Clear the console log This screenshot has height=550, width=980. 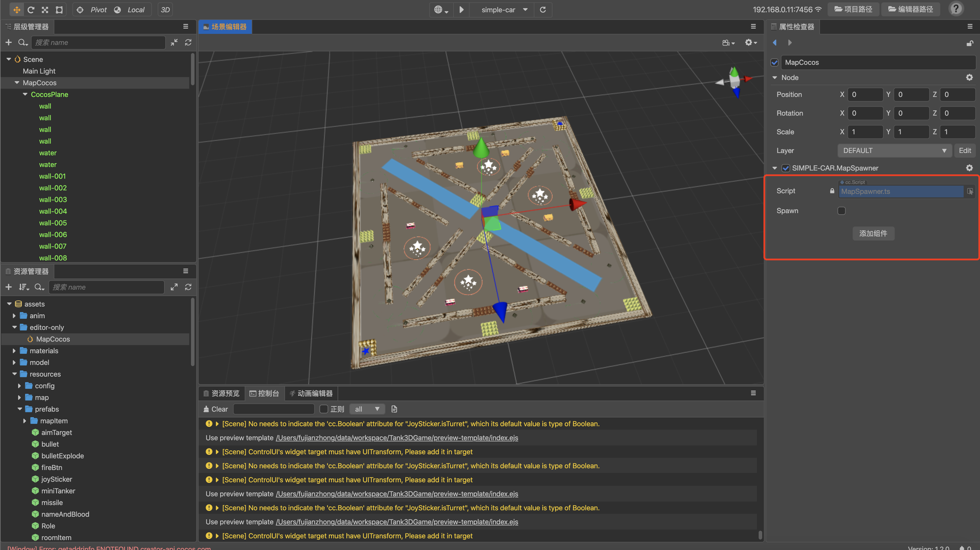point(215,409)
